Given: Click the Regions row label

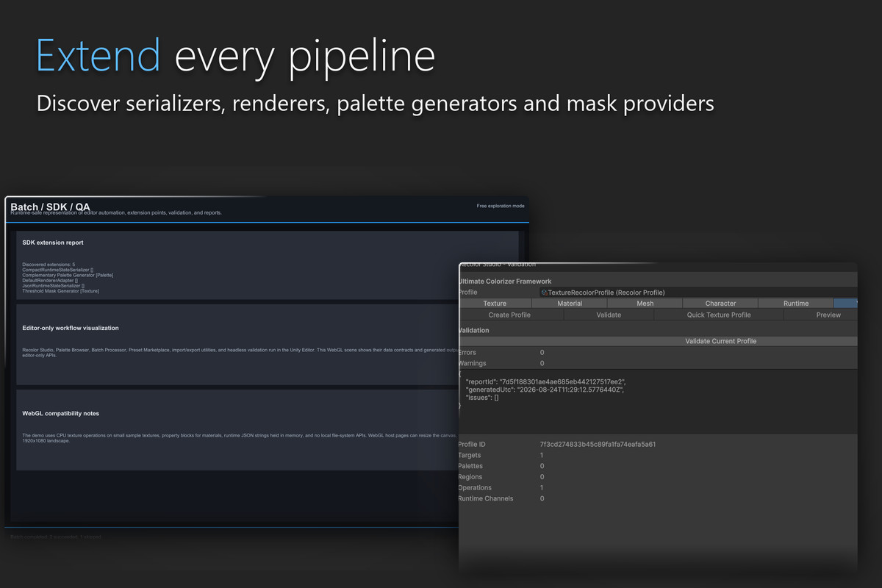Looking at the screenshot, I should click(x=470, y=477).
